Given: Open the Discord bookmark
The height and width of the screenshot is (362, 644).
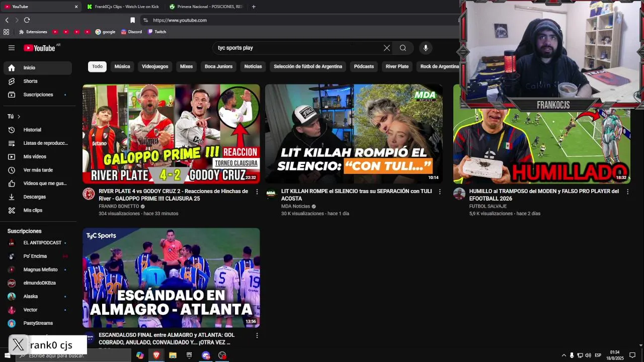Looking at the screenshot, I should point(131,32).
